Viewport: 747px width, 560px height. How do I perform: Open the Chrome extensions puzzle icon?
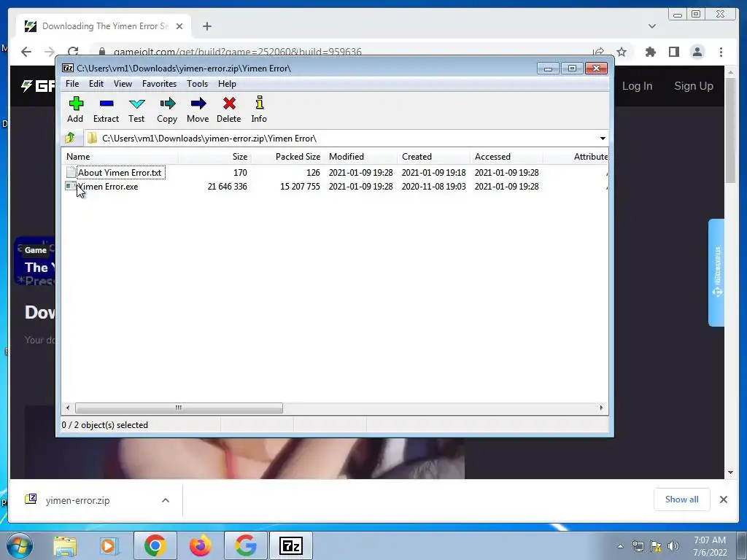coord(650,52)
